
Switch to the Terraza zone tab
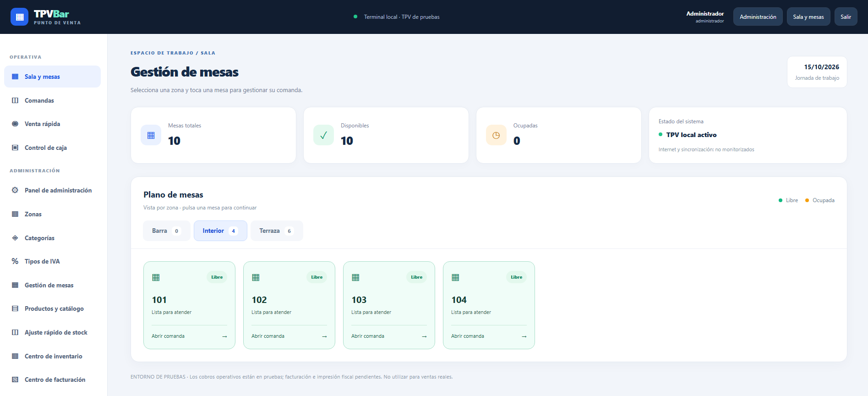tap(277, 231)
